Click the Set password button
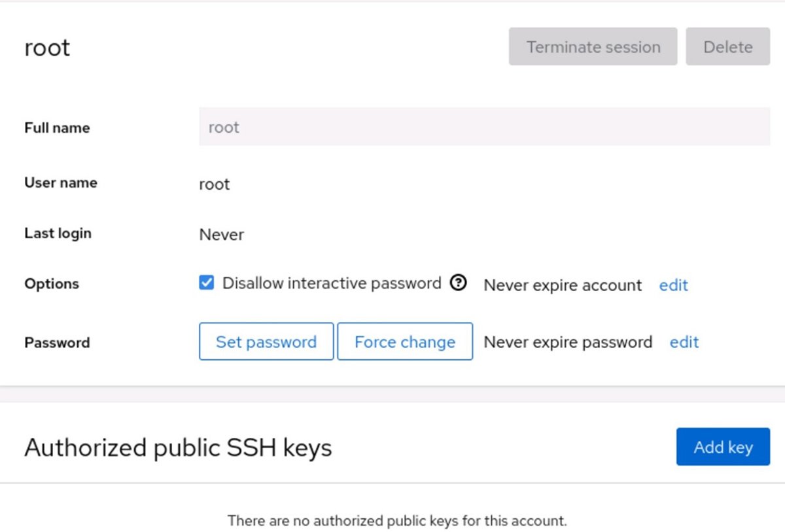 tap(266, 342)
